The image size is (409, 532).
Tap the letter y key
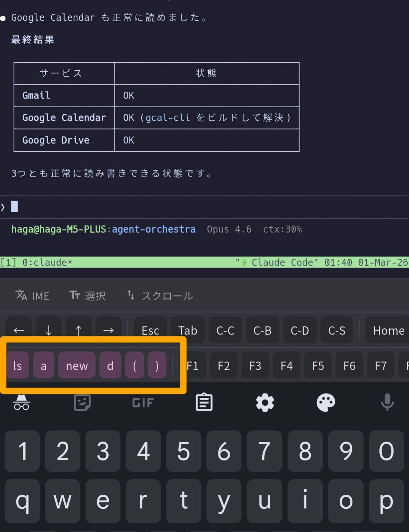point(224,500)
